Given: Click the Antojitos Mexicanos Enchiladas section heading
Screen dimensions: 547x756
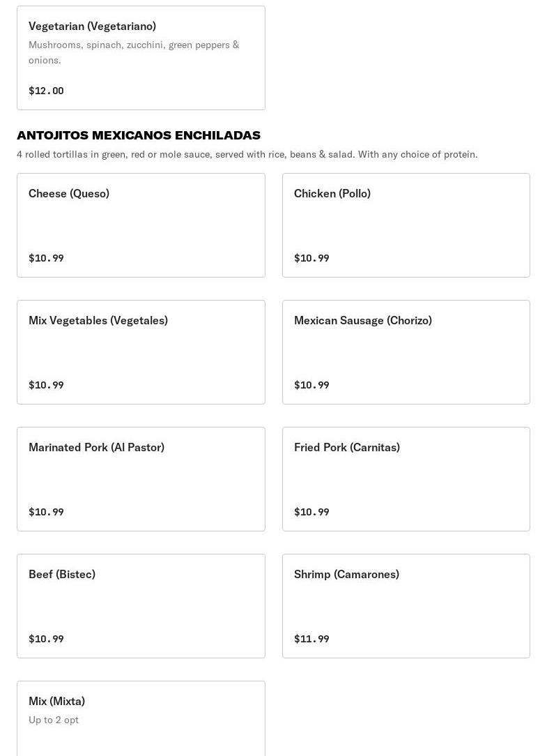Looking at the screenshot, I should point(139,135).
